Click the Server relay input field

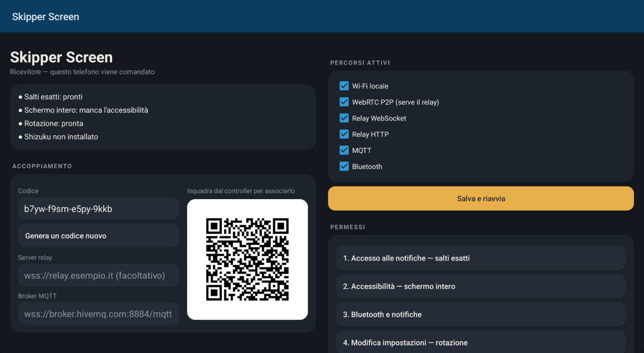(x=99, y=275)
